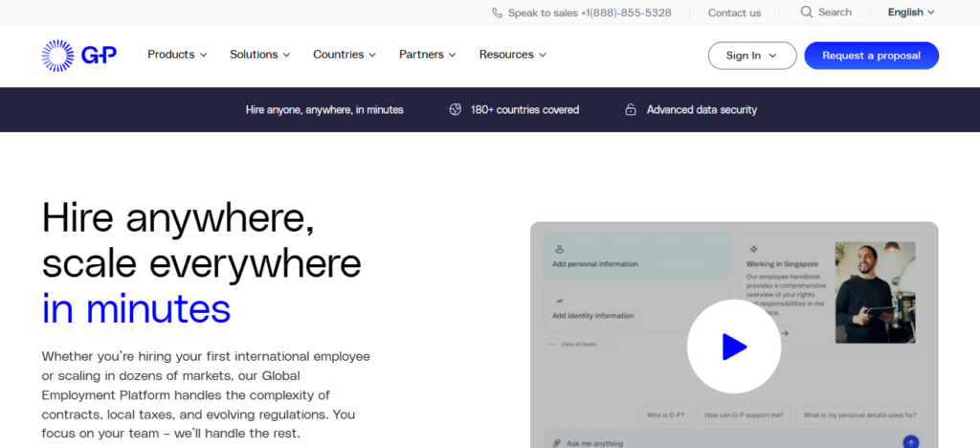Click the photo of man holding tablet

(x=875, y=292)
